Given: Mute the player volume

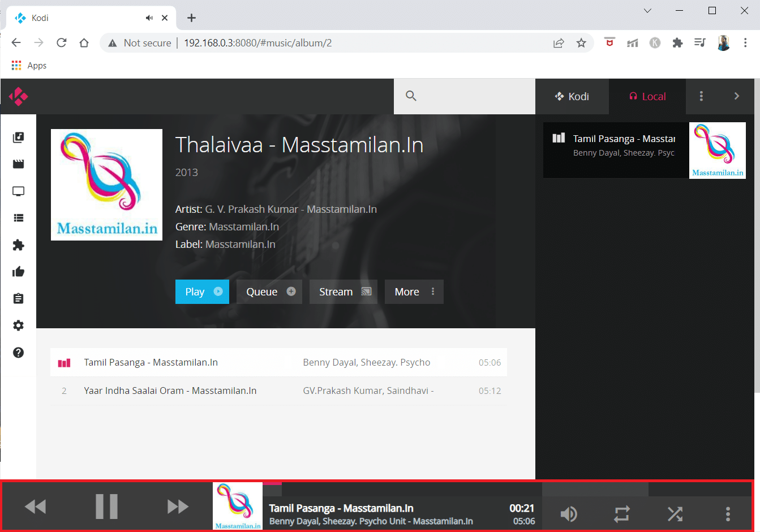Looking at the screenshot, I should (x=569, y=514).
